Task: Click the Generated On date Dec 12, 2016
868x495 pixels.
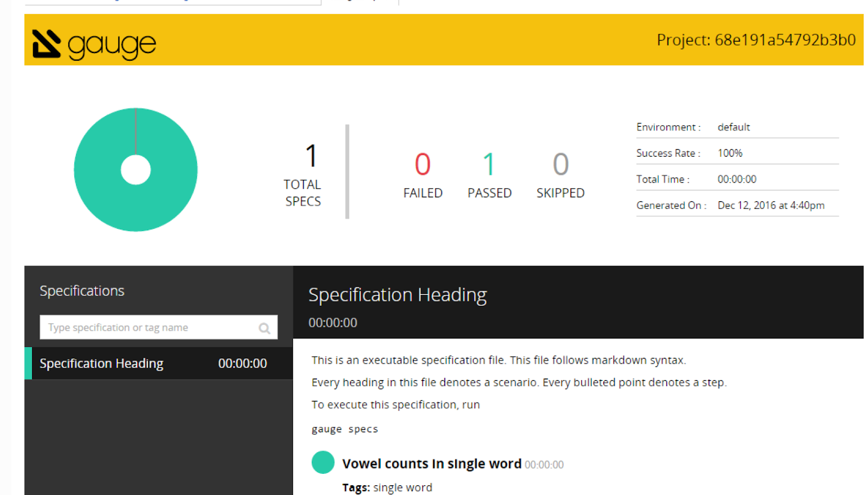Action: tap(771, 205)
